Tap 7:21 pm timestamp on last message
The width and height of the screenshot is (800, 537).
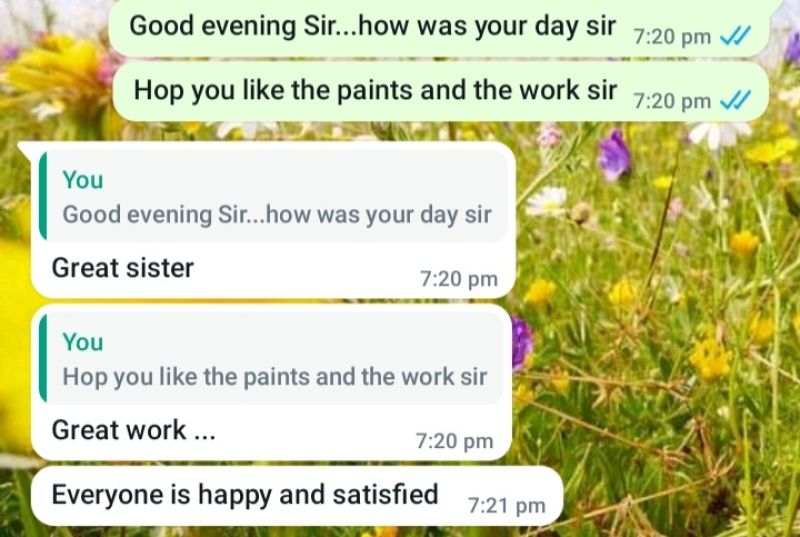pyautogui.click(x=507, y=506)
